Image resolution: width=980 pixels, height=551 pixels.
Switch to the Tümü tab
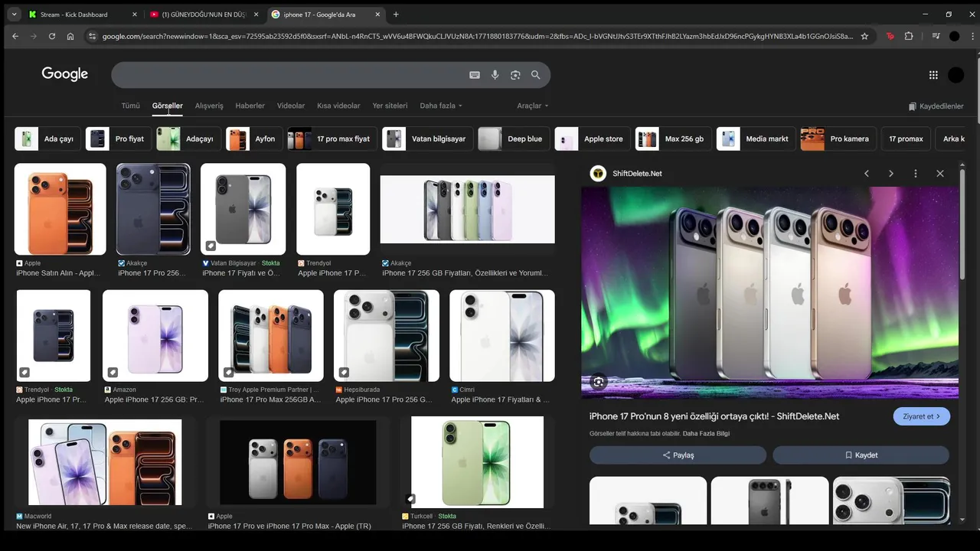coord(130,106)
